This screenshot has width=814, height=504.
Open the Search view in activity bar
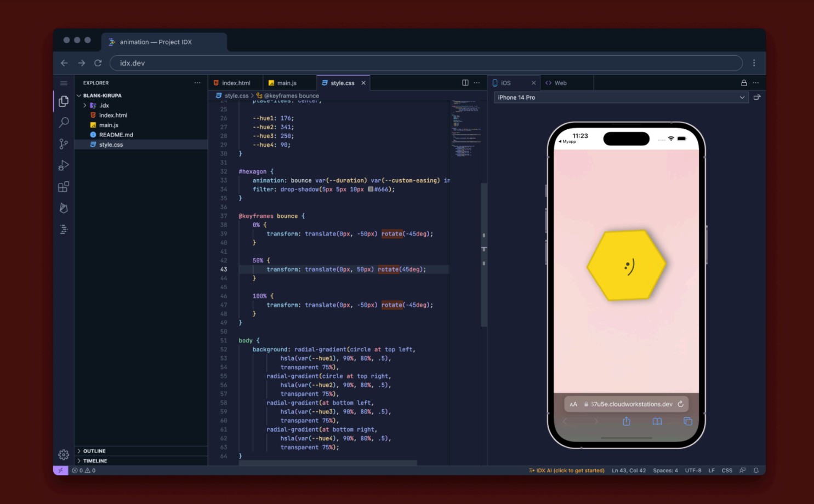pyautogui.click(x=64, y=122)
